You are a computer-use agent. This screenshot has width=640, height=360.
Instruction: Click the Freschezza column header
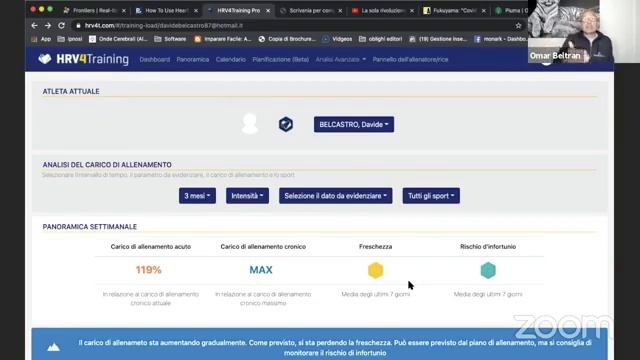tap(376, 247)
